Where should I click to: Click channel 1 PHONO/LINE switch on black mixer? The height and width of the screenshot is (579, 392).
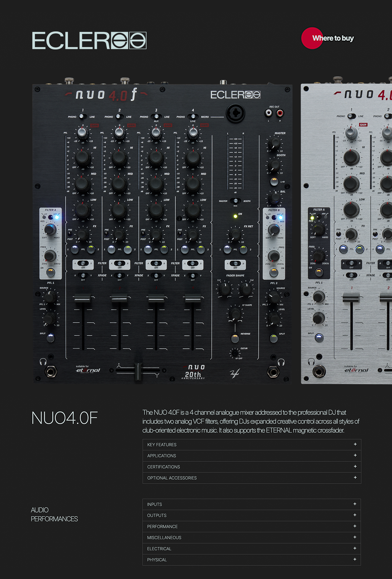point(82,117)
